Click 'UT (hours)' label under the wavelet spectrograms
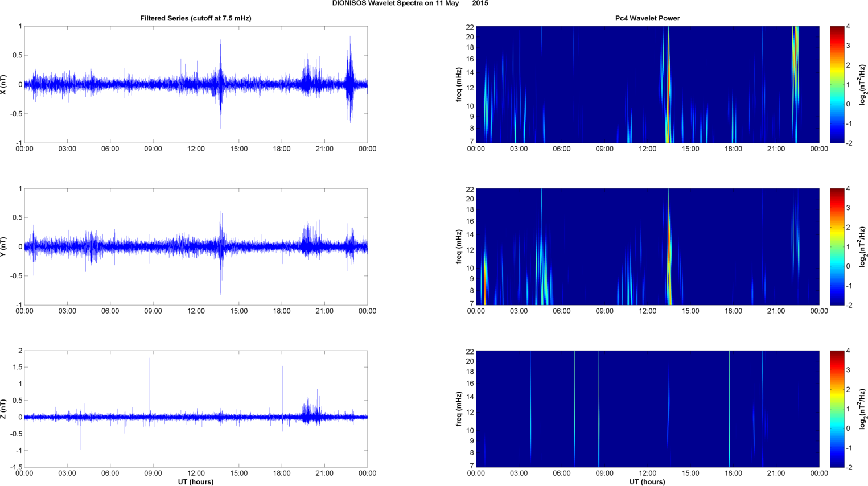This screenshot has height=486, width=868. pyautogui.click(x=647, y=481)
